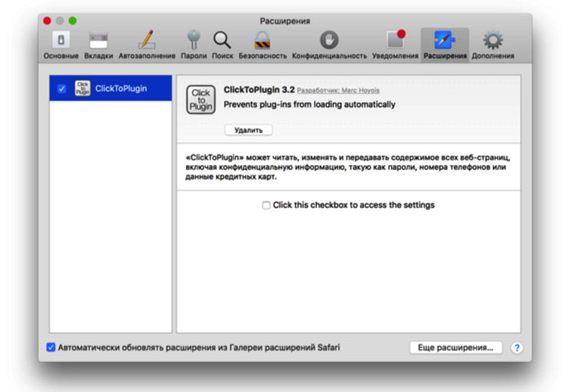Click the 'ClickToPlugin 3.2' title text

(259, 90)
